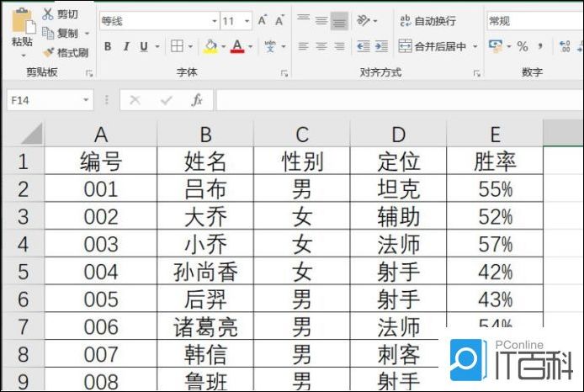Apply Comma Style format
Image resolution: width=584 pixels, height=392 pixels.
coord(540,46)
